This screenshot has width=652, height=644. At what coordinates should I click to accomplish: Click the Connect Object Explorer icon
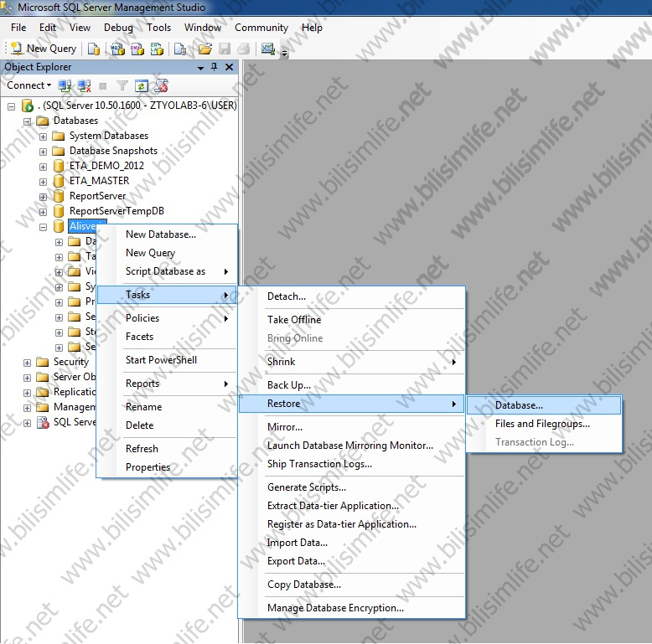point(65,85)
